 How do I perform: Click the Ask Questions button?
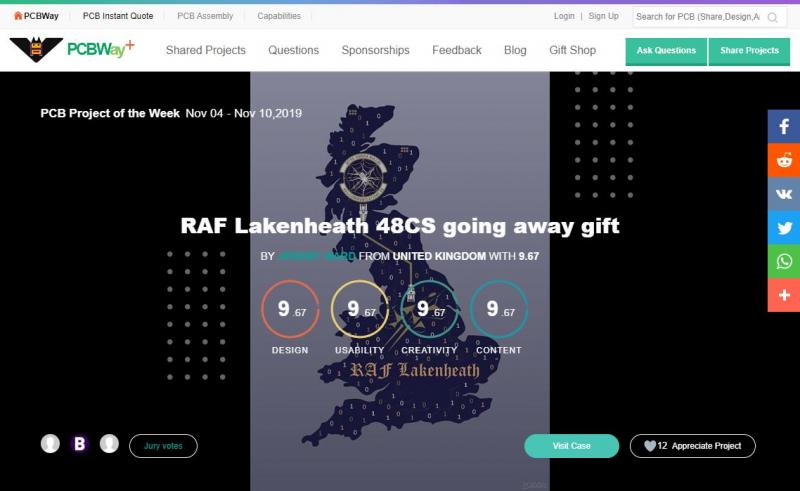(x=666, y=51)
